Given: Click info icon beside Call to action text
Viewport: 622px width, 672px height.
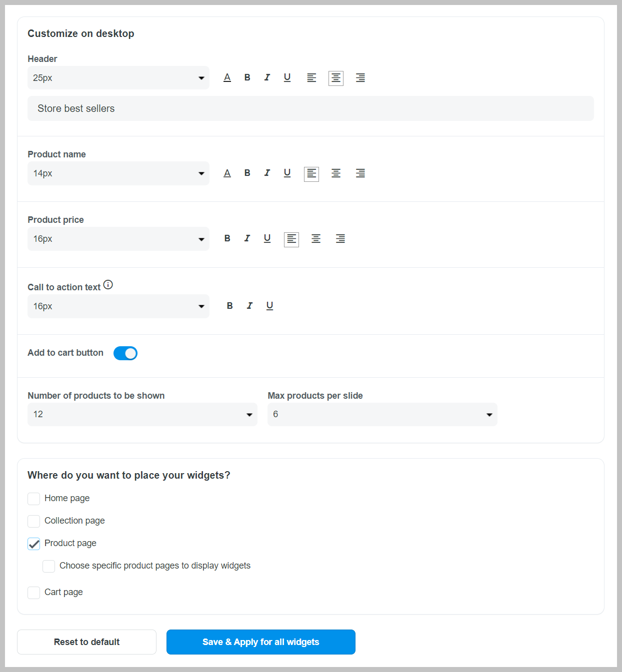Looking at the screenshot, I should pyautogui.click(x=108, y=285).
